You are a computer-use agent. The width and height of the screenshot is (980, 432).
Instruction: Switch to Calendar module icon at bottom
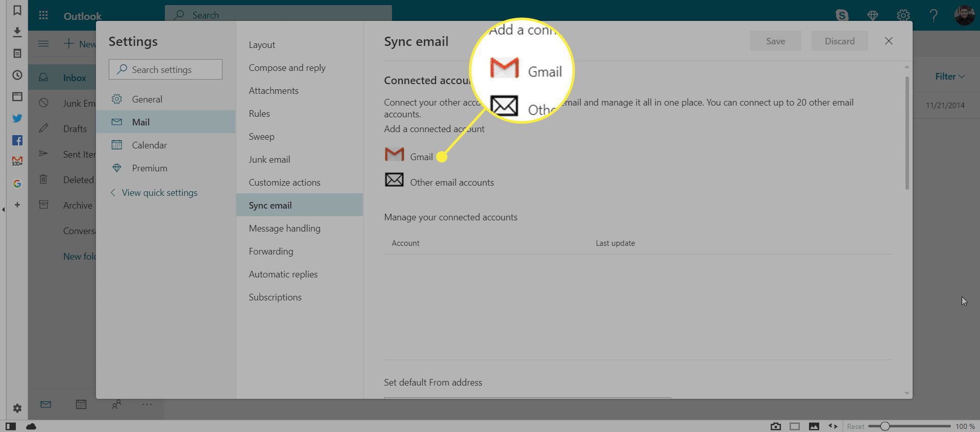coord(81,404)
